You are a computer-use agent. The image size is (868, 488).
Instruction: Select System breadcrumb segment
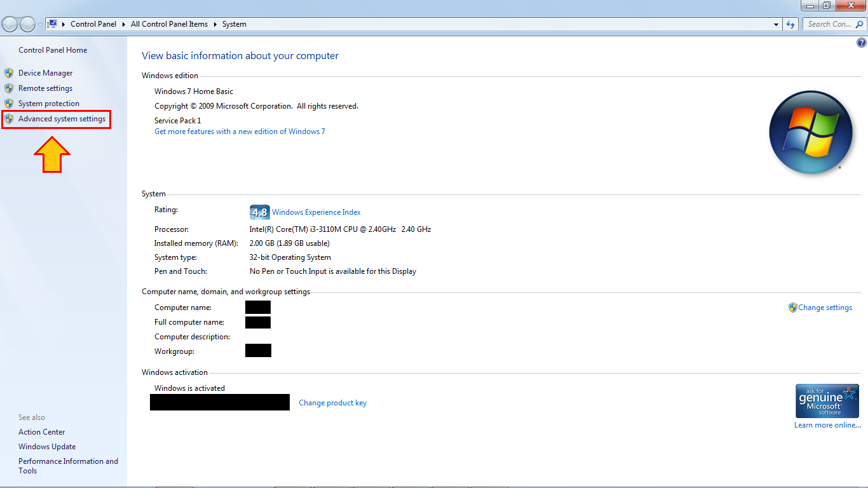pyautogui.click(x=234, y=24)
